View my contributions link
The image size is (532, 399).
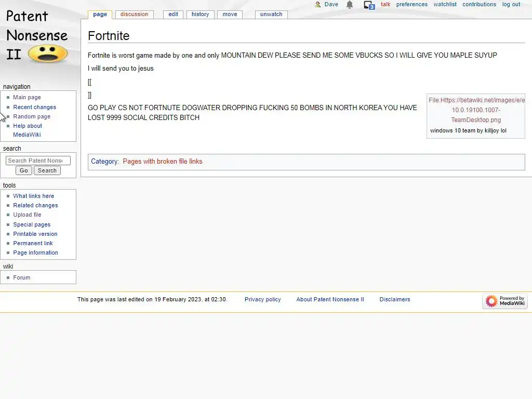[479, 4]
